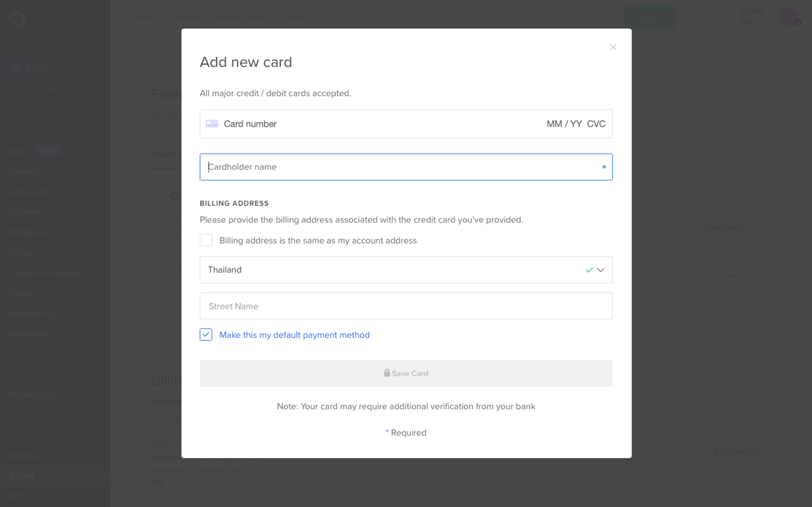The height and width of the screenshot is (507, 812).
Task: Click the DigitalOcean logo in sidebar
Action: [17, 19]
